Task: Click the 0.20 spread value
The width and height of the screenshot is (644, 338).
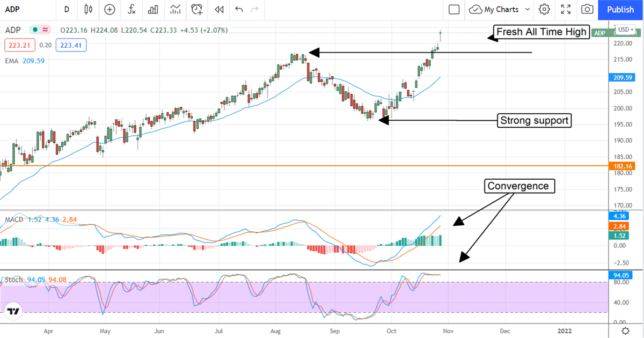Action: (46, 45)
